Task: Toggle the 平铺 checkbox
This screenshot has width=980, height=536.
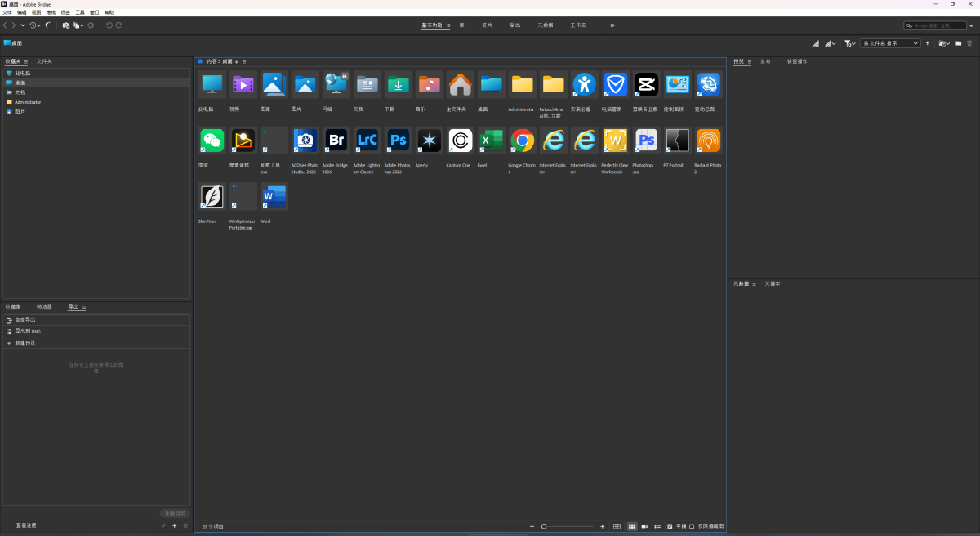Action: (x=670, y=526)
